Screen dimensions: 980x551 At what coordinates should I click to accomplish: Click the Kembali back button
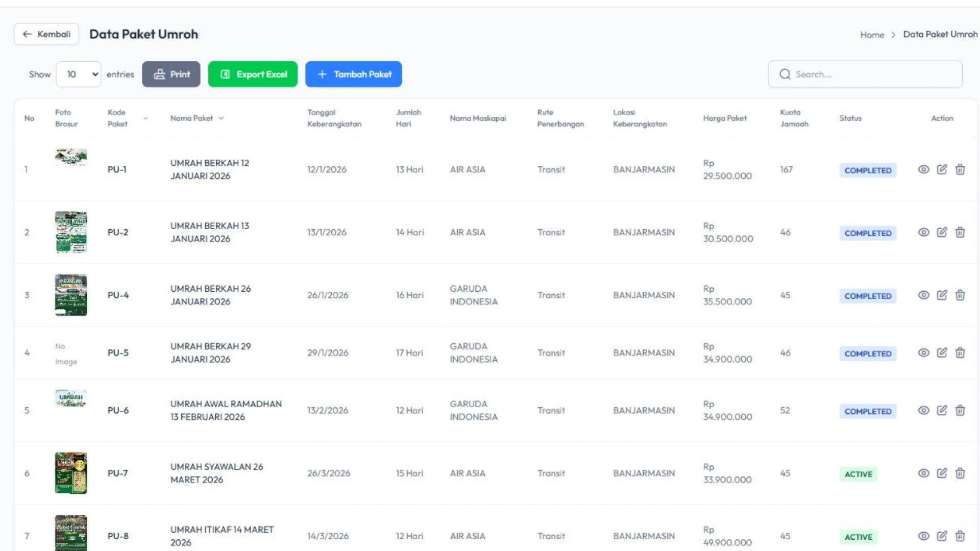point(46,34)
